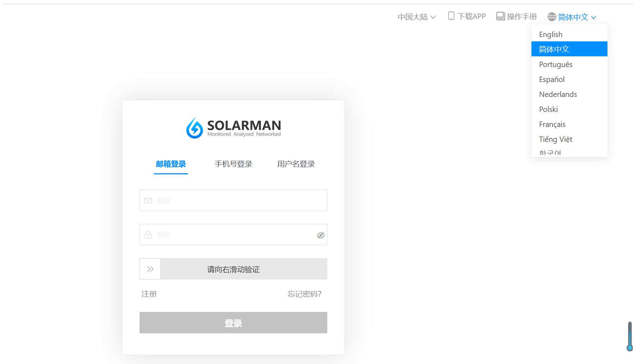Viewport: 641px width, 364px height.
Task: Select 简体中文 in the language menu
Action: pyautogui.click(x=569, y=49)
